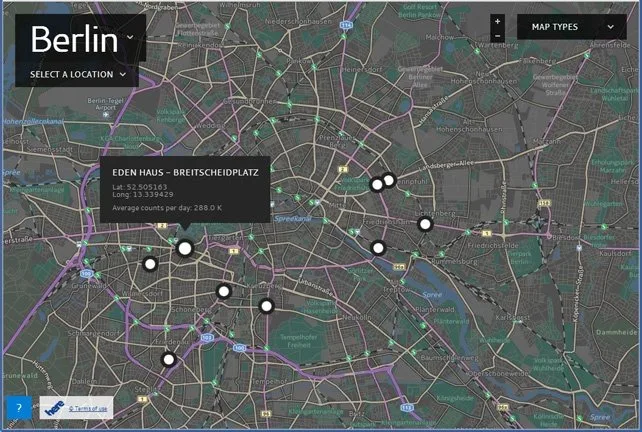The height and width of the screenshot is (432, 642).
Task: Click the 113 highway shield
Action: tap(406, 407)
